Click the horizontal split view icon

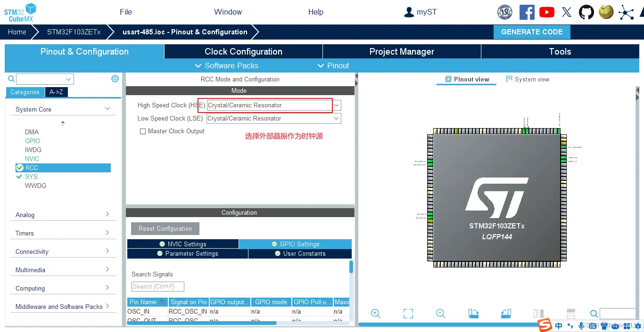(x=571, y=314)
